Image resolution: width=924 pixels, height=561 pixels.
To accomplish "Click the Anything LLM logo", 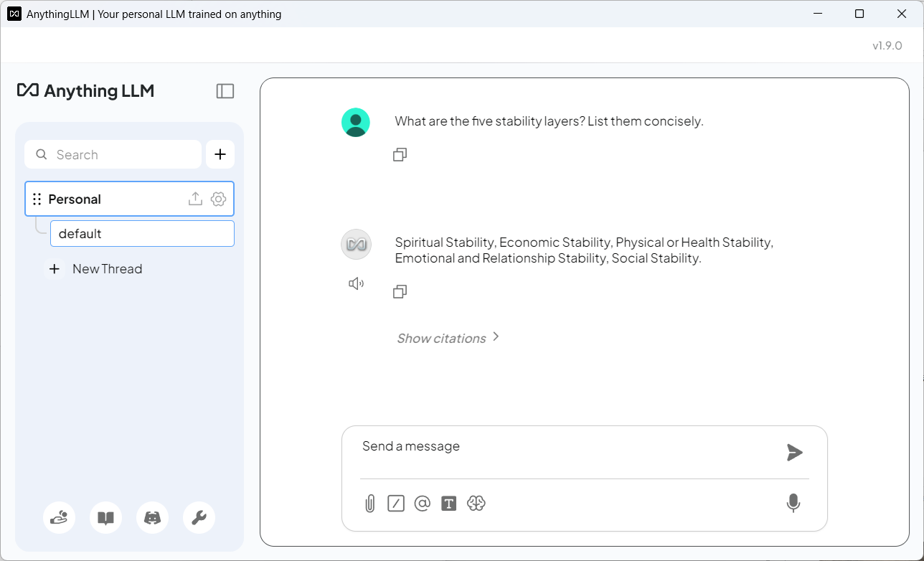I will point(85,90).
